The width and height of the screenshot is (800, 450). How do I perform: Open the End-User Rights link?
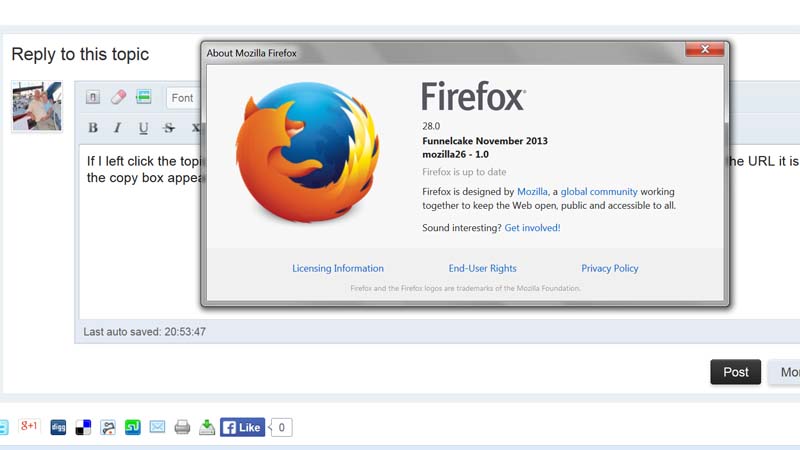click(x=482, y=268)
